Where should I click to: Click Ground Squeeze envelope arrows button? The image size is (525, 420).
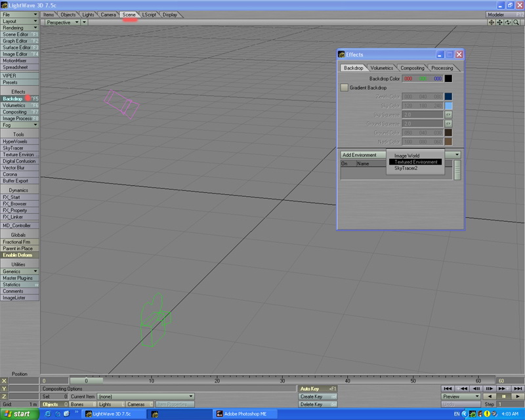pos(448,123)
